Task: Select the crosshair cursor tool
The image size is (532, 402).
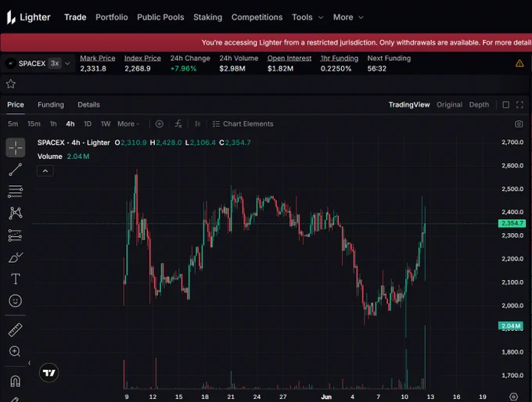Action: (x=16, y=148)
